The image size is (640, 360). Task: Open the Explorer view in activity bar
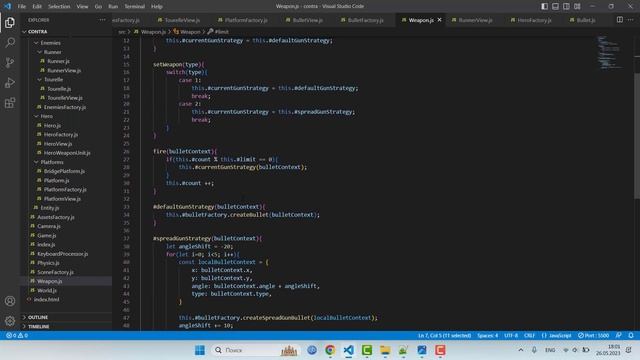click(10, 22)
